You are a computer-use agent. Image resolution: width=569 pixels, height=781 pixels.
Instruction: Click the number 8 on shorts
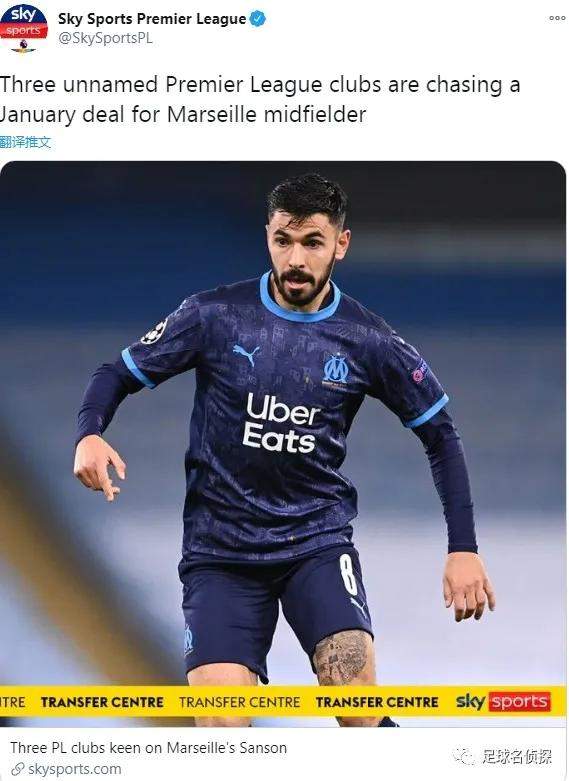[349, 574]
